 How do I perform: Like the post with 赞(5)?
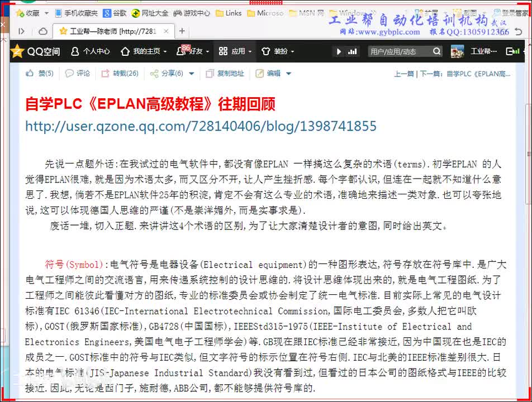point(40,73)
